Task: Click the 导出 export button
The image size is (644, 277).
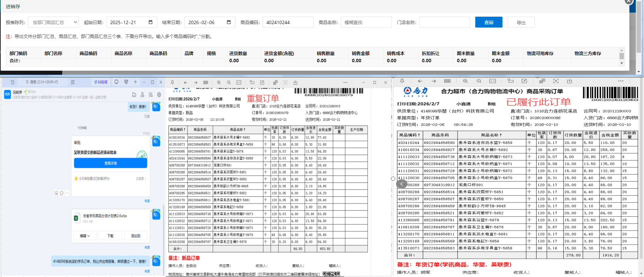Action: coord(521,22)
